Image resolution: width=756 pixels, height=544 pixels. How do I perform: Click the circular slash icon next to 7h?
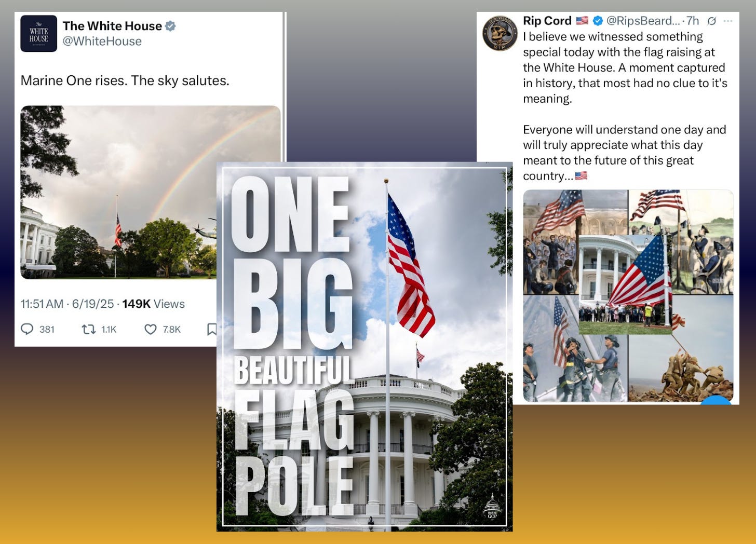712,21
